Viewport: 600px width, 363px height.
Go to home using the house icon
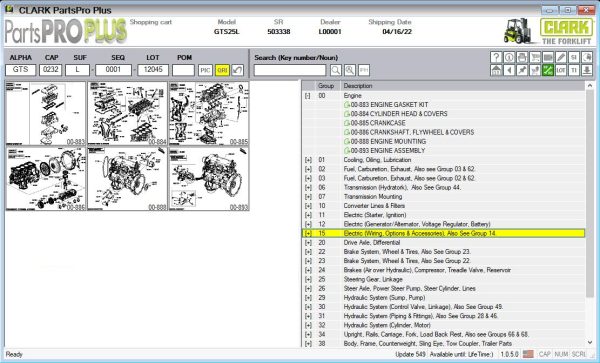[x=496, y=70]
